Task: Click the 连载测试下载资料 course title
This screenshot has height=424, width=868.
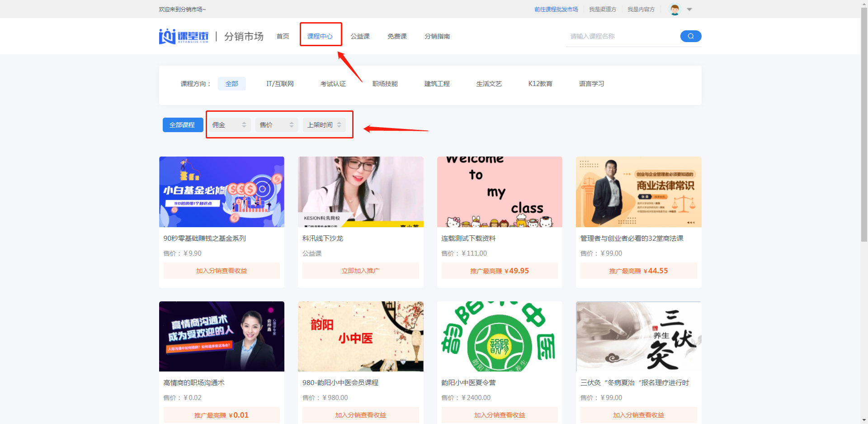Action: click(x=469, y=238)
